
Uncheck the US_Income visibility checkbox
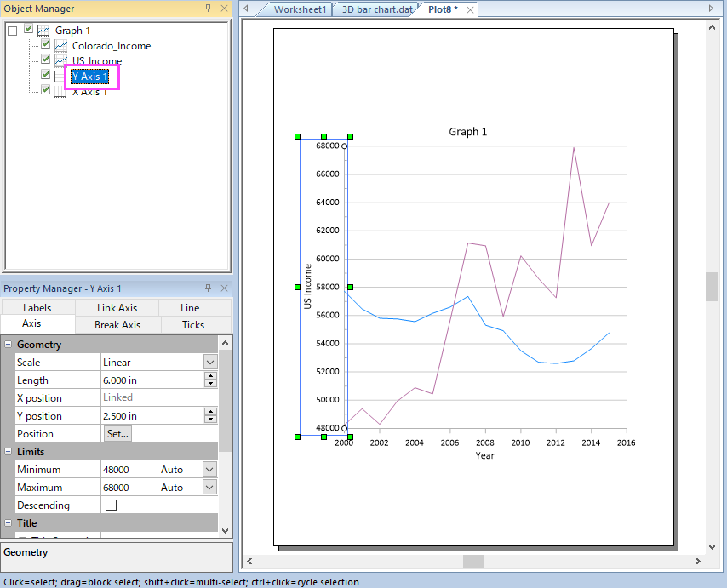pyautogui.click(x=45, y=60)
